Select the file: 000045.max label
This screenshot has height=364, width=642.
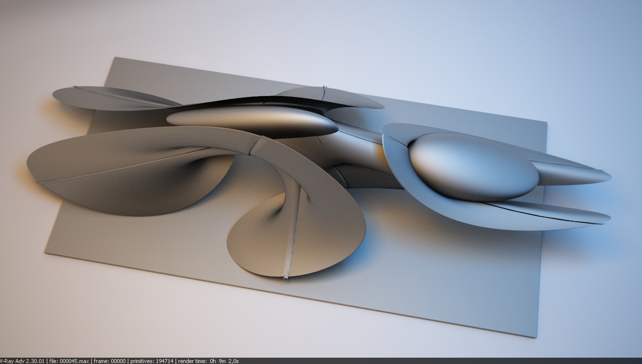tap(69, 361)
